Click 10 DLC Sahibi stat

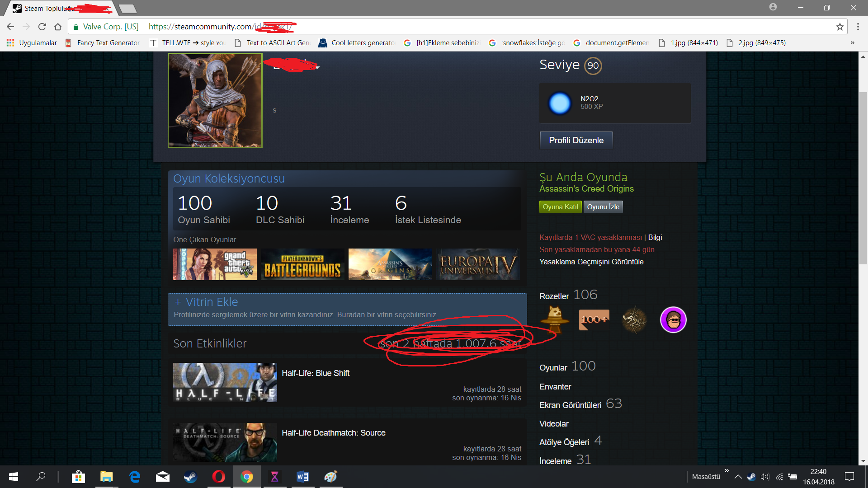pos(280,210)
